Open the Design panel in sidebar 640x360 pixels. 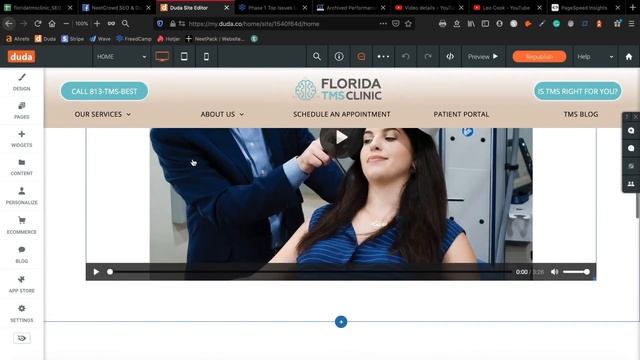point(22,82)
